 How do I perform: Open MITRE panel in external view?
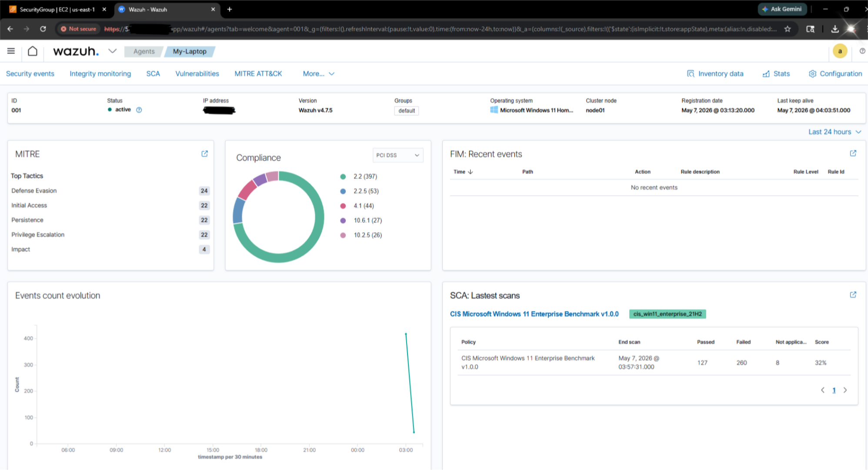[204, 154]
